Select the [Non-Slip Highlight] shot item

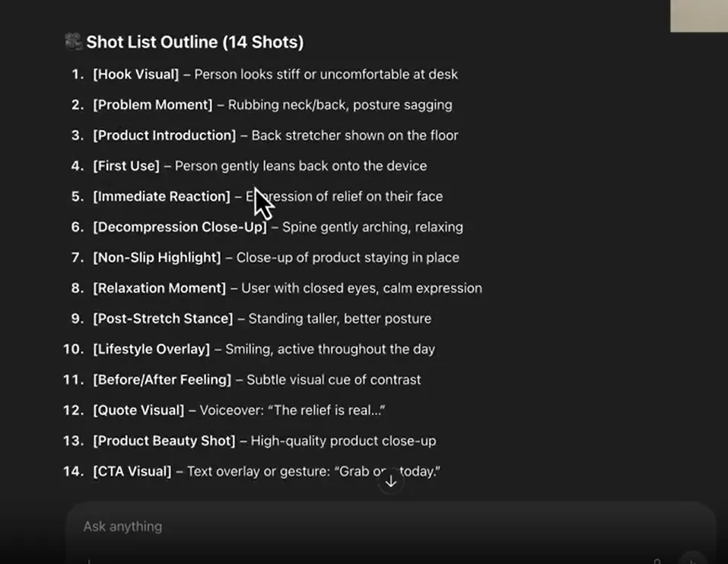(265, 257)
